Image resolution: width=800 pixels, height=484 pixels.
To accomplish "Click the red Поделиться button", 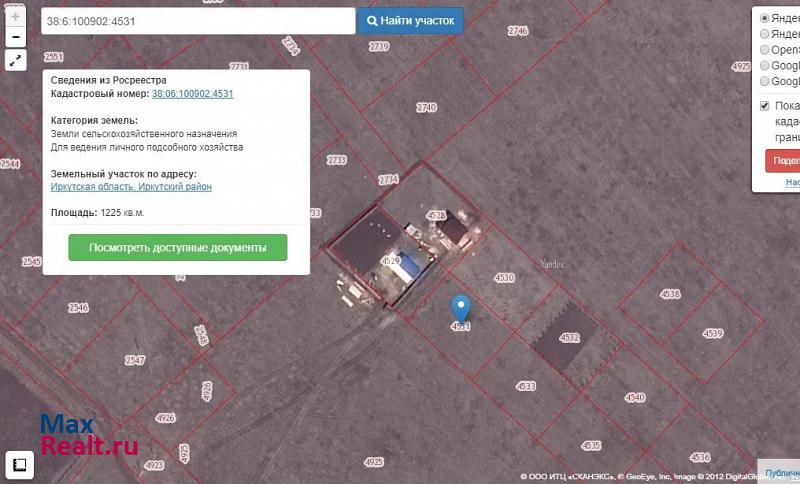I will point(784,160).
